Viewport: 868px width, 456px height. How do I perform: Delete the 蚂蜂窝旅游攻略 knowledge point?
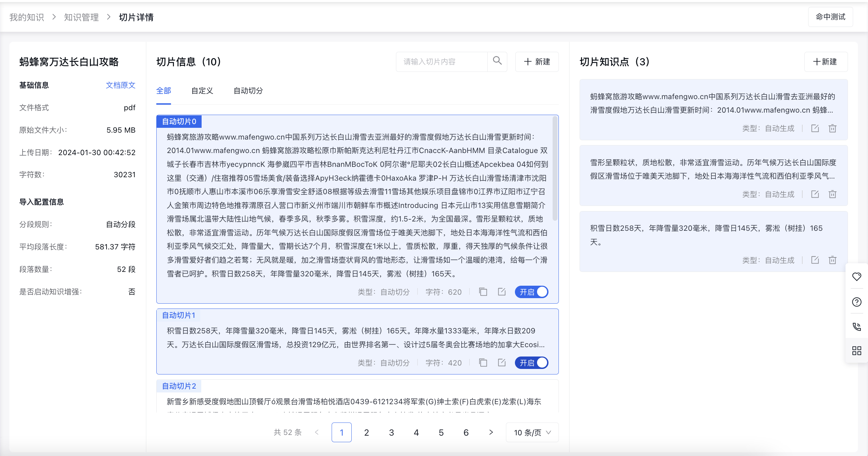coord(832,129)
